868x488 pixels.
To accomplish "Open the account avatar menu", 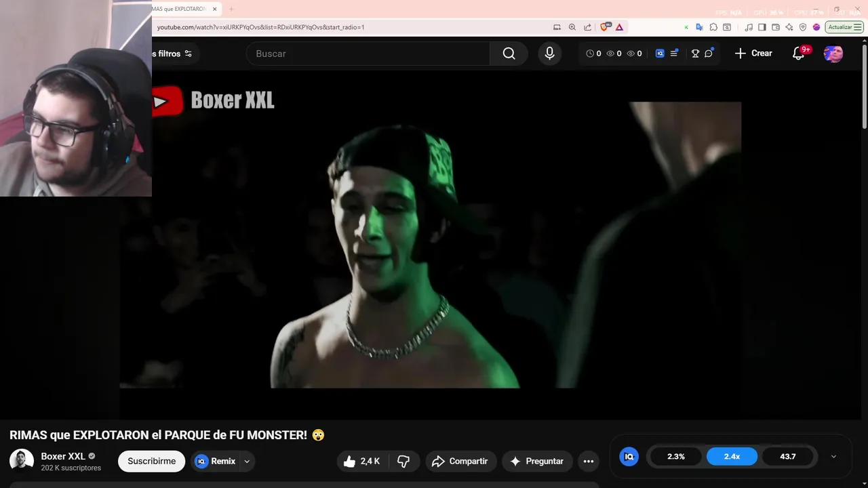I will [833, 54].
